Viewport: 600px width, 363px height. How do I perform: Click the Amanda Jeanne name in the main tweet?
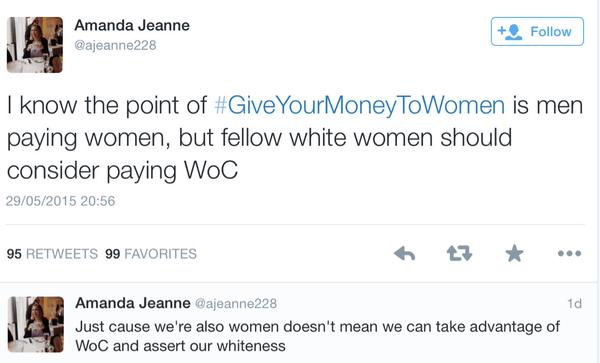pyautogui.click(x=132, y=26)
